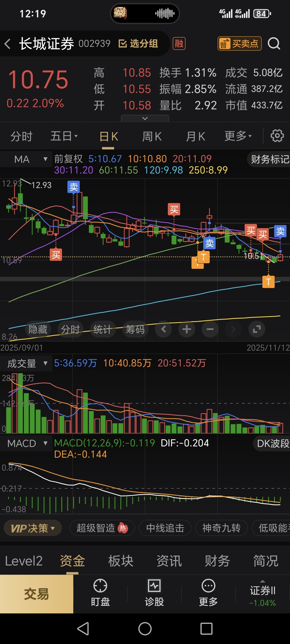Expand the quote details chevron
The height and width of the screenshot is (644, 290).
tap(145, 118)
